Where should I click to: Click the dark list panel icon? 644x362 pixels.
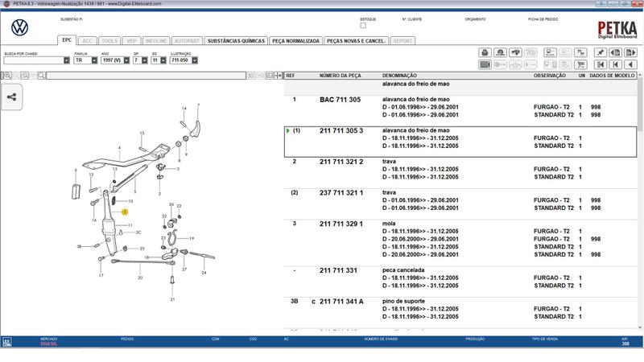485,64
